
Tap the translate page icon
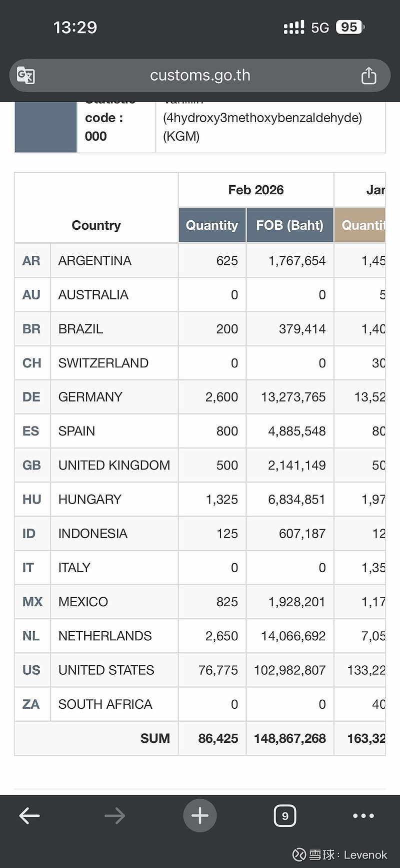pos(26,76)
